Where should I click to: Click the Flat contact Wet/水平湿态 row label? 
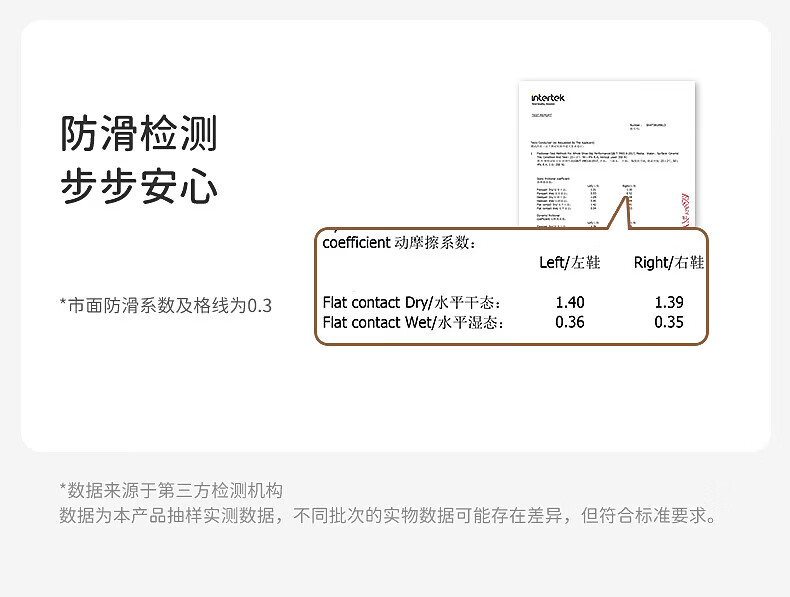[x=412, y=322]
